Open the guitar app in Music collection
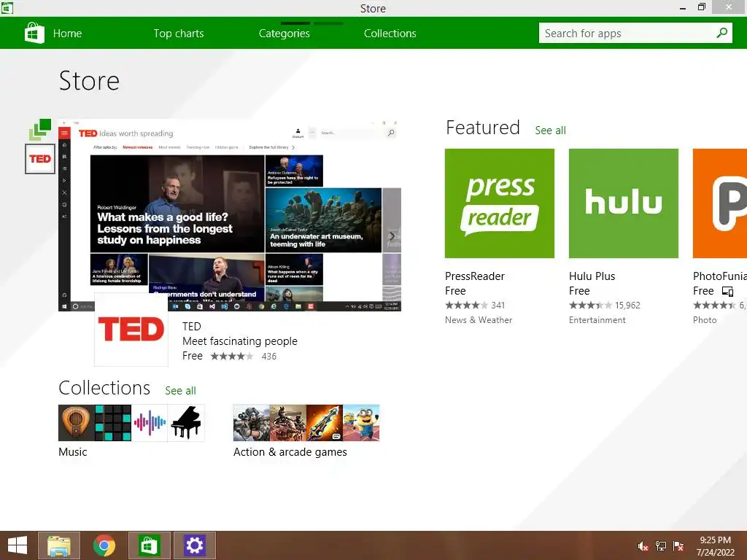This screenshot has height=560, width=747. 76,423
